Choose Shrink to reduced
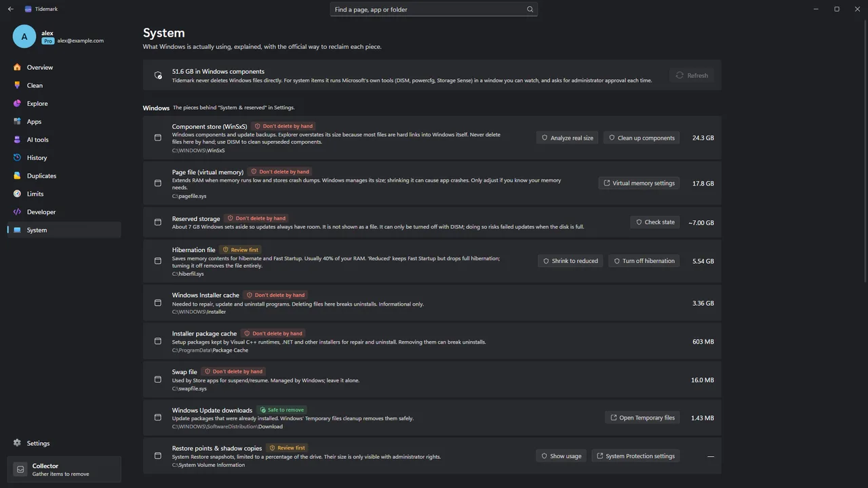868x488 pixels. [570, 261]
